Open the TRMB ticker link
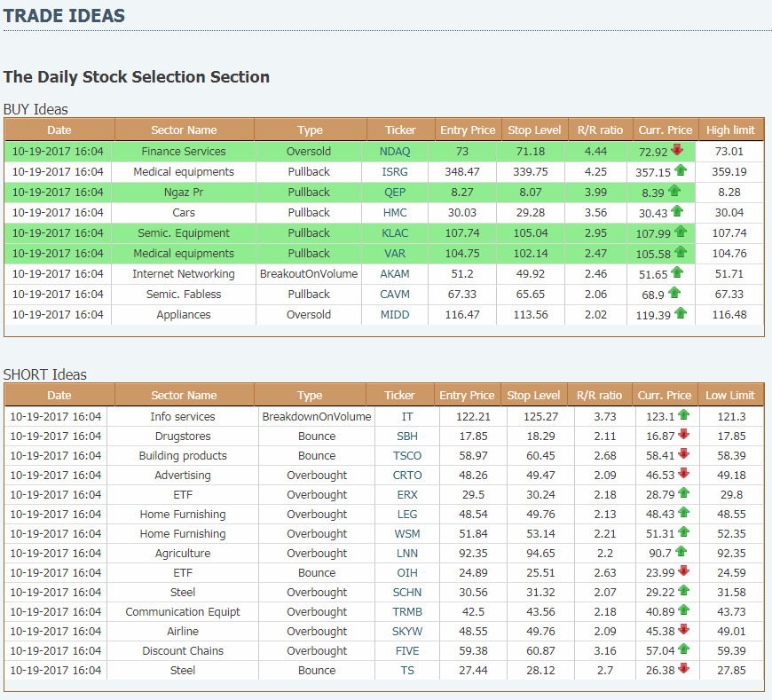The height and width of the screenshot is (700, 772). pyautogui.click(x=407, y=612)
